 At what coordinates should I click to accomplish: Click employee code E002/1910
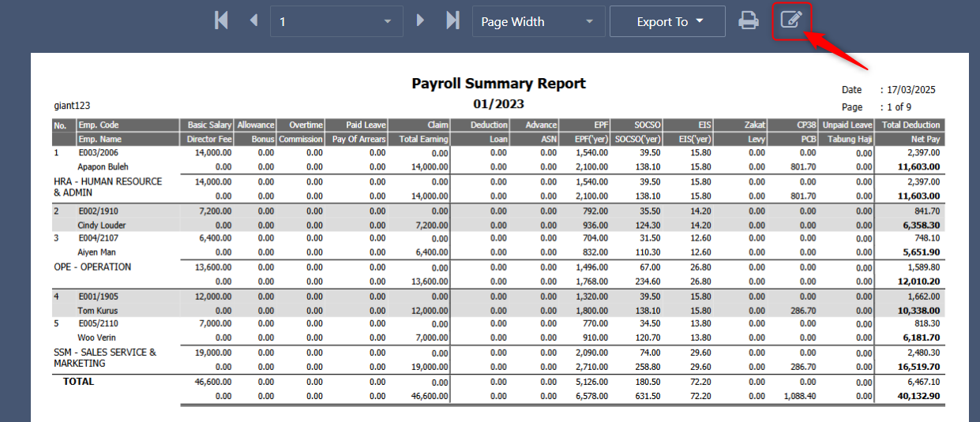[x=99, y=211]
